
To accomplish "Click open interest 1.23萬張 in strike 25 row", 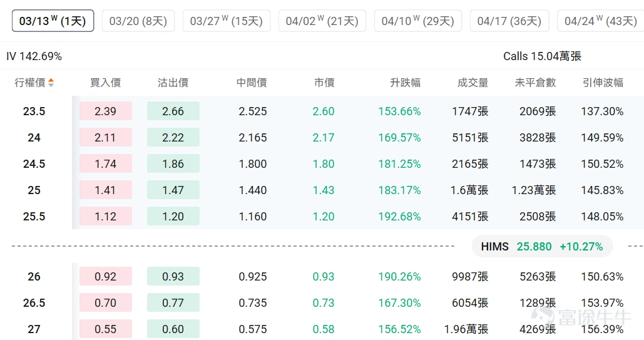I will (x=534, y=190).
